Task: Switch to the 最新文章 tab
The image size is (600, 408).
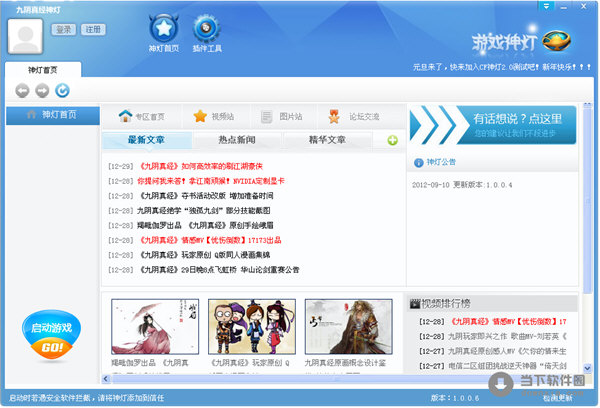Action: pyautogui.click(x=146, y=140)
